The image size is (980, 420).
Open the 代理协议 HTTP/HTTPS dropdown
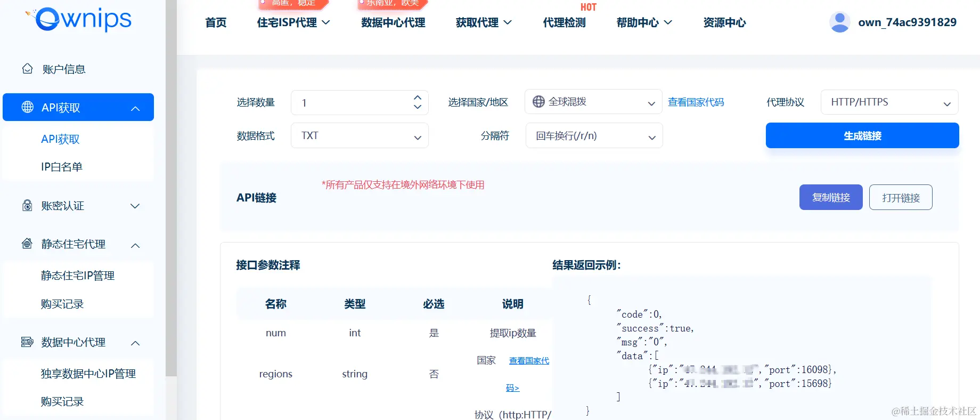click(x=889, y=102)
